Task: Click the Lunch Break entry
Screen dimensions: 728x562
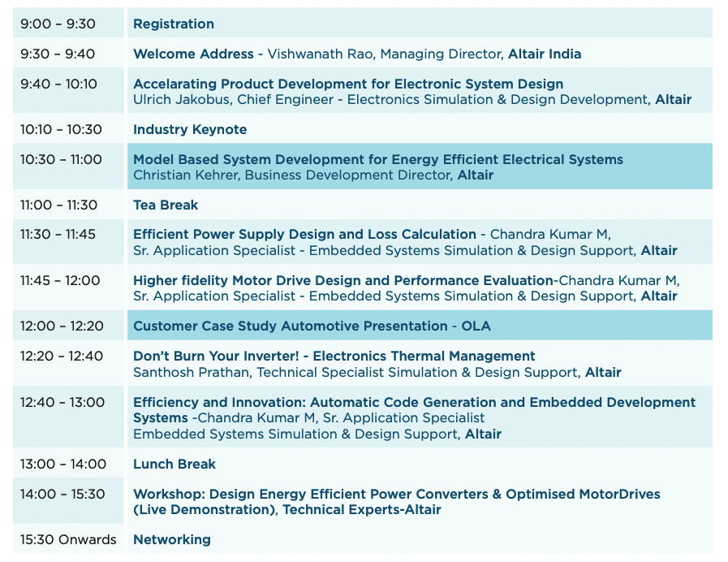Action: (x=174, y=464)
